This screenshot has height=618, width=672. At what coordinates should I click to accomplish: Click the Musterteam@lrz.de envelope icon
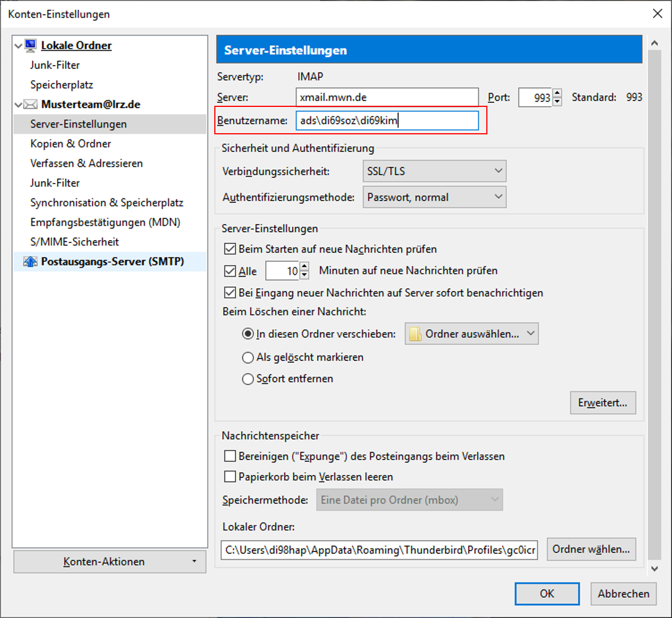[30, 105]
